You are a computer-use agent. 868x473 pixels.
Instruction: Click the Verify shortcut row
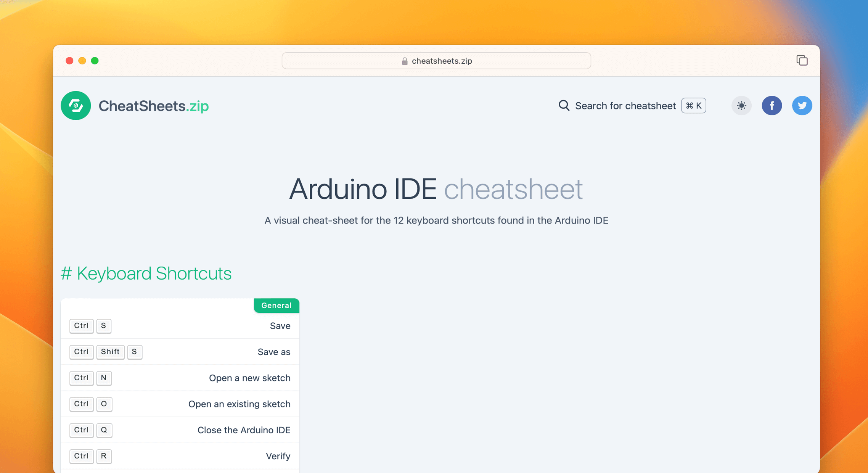(180, 456)
